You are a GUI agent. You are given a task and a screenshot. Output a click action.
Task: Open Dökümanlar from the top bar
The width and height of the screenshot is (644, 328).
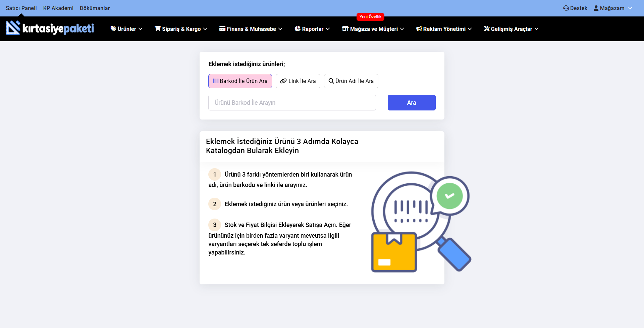(95, 8)
